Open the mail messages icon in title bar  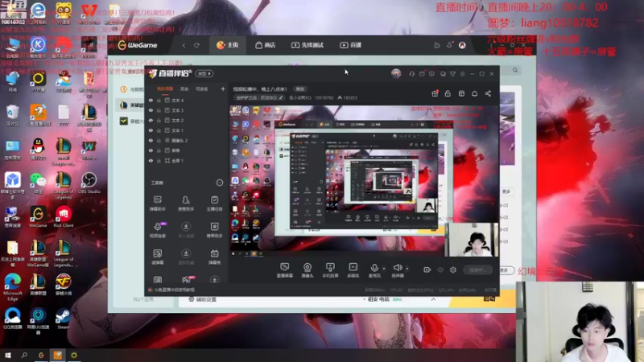click(x=422, y=74)
